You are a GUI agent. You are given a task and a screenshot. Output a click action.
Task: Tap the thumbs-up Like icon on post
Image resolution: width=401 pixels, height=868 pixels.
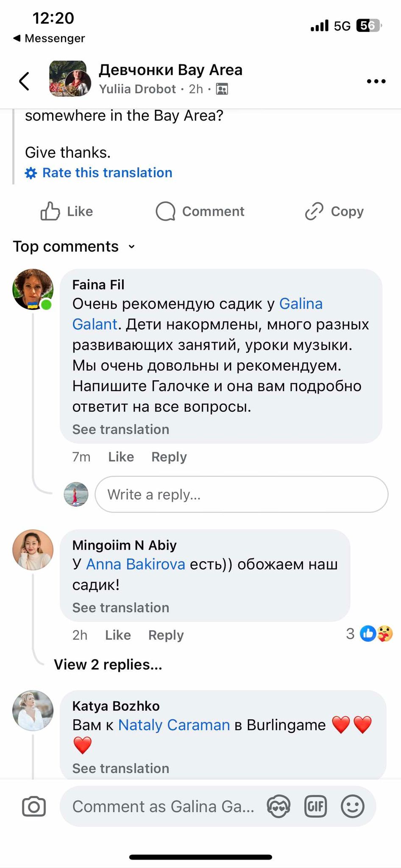50,211
